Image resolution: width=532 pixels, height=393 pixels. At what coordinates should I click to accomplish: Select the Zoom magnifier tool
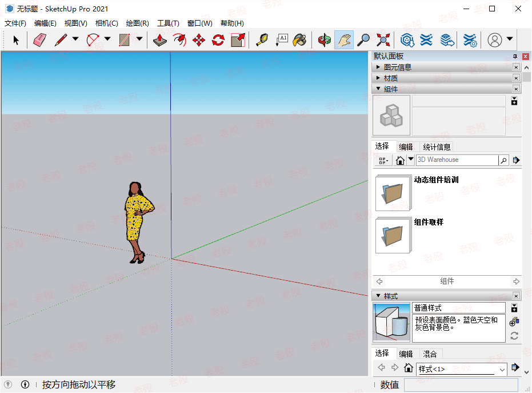(363, 40)
